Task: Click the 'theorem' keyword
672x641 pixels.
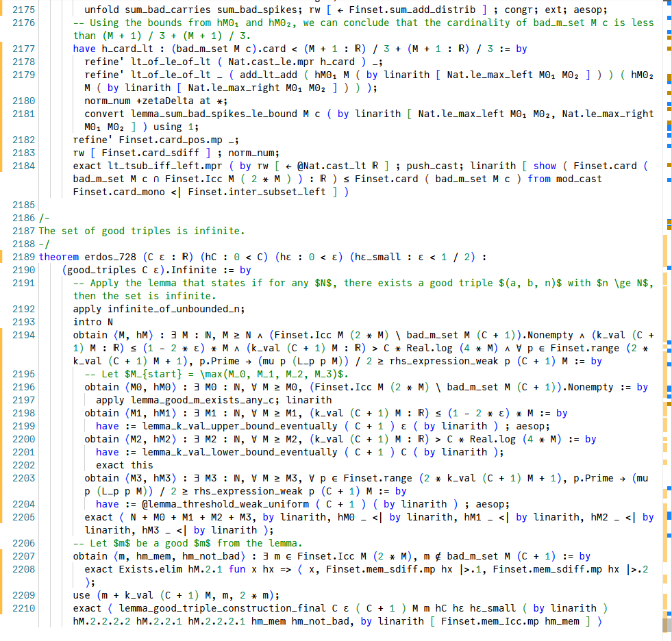Action: (59, 257)
